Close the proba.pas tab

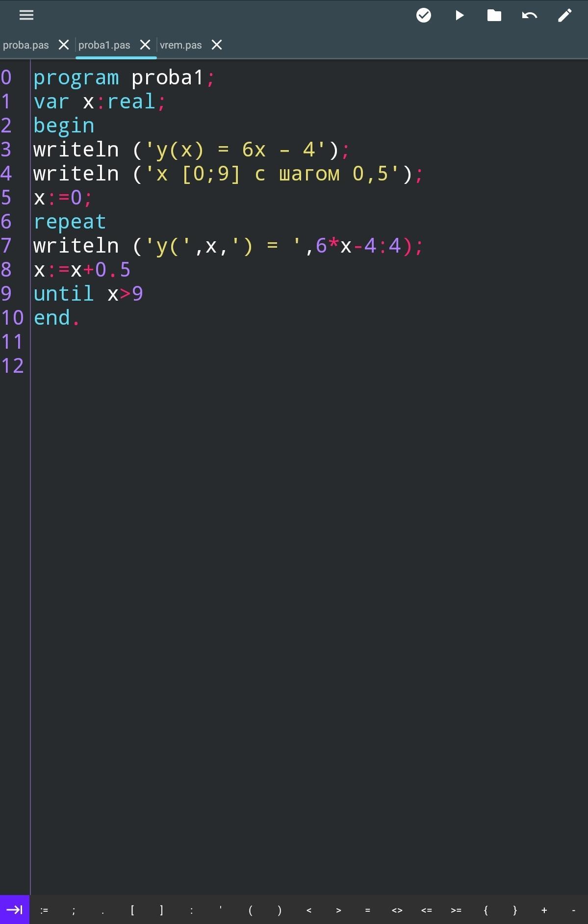(x=64, y=45)
